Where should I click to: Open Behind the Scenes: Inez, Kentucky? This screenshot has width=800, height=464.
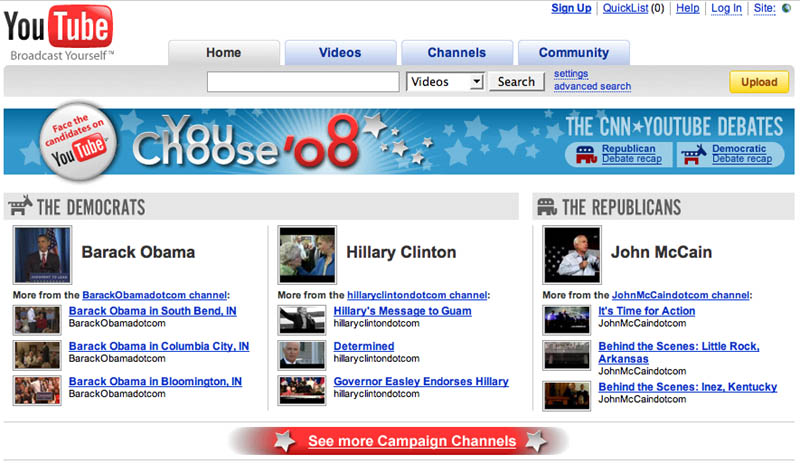pyautogui.click(x=688, y=387)
